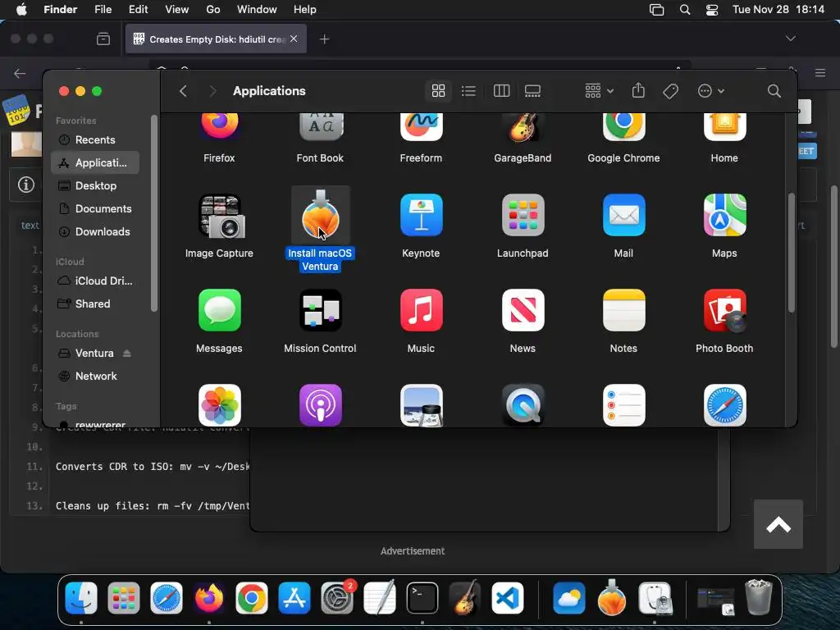840x630 pixels.
Task: Select the Mail application icon
Action: pos(623,215)
